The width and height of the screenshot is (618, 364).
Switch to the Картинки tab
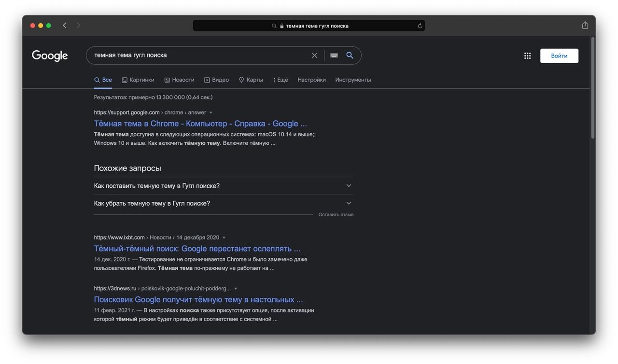tap(138, 80)
